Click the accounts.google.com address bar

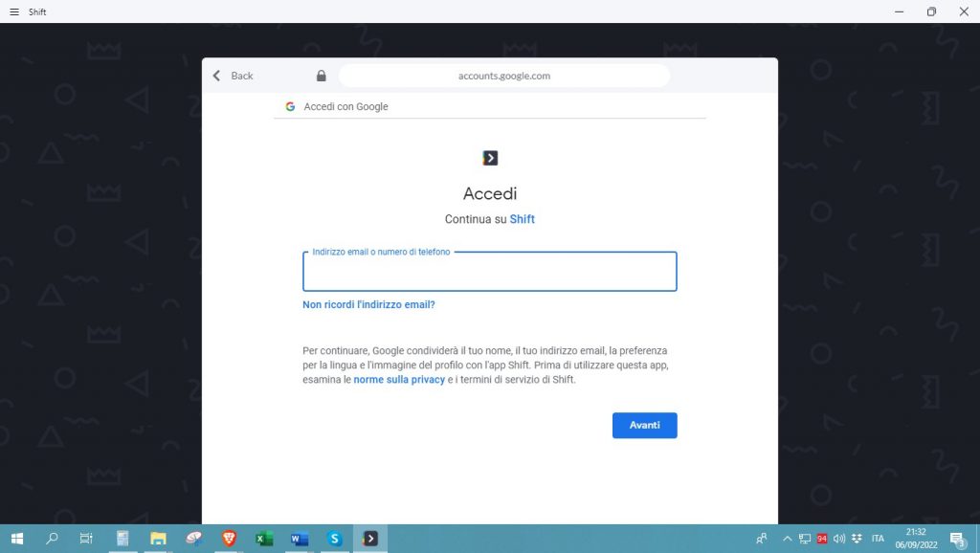coord(503,76)
